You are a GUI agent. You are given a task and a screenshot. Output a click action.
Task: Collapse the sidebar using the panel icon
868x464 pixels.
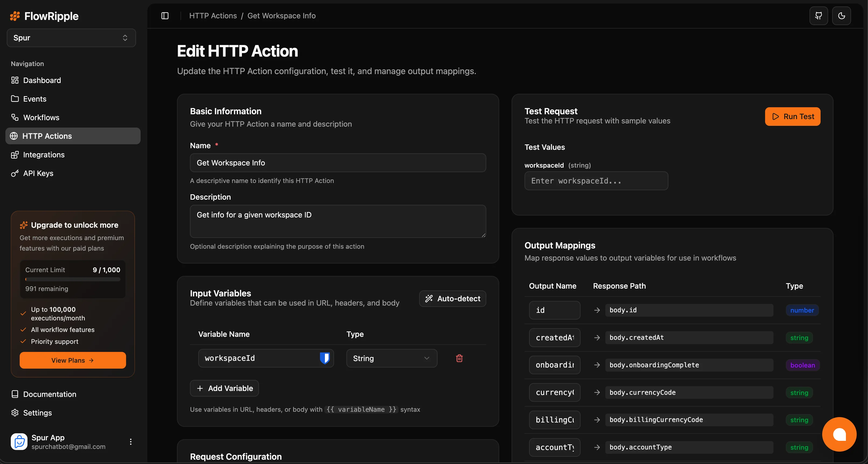coord(165,16)
